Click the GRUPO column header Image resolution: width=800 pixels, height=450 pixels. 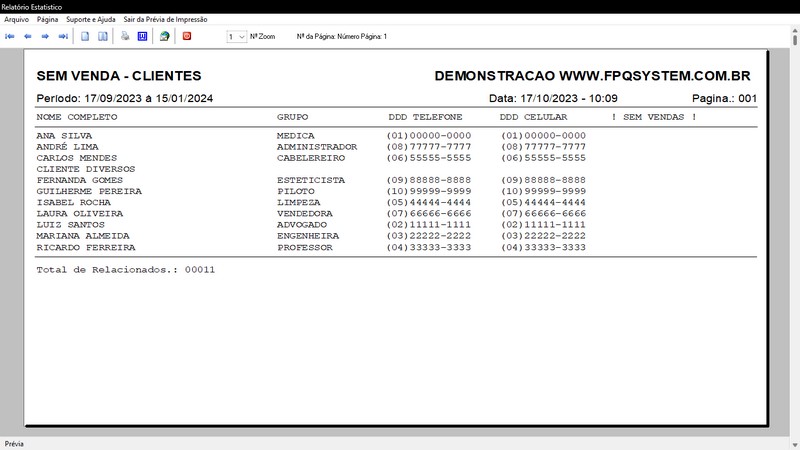292,117
